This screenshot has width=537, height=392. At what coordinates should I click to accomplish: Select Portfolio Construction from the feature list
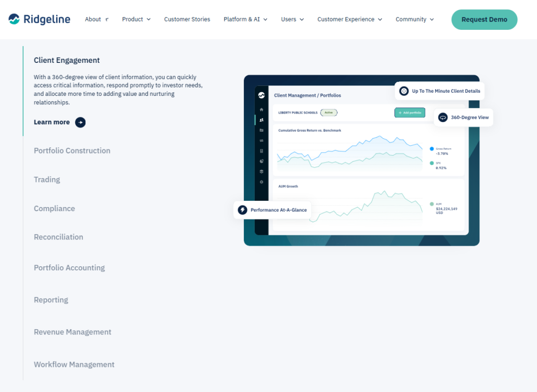tap(72, 150)
